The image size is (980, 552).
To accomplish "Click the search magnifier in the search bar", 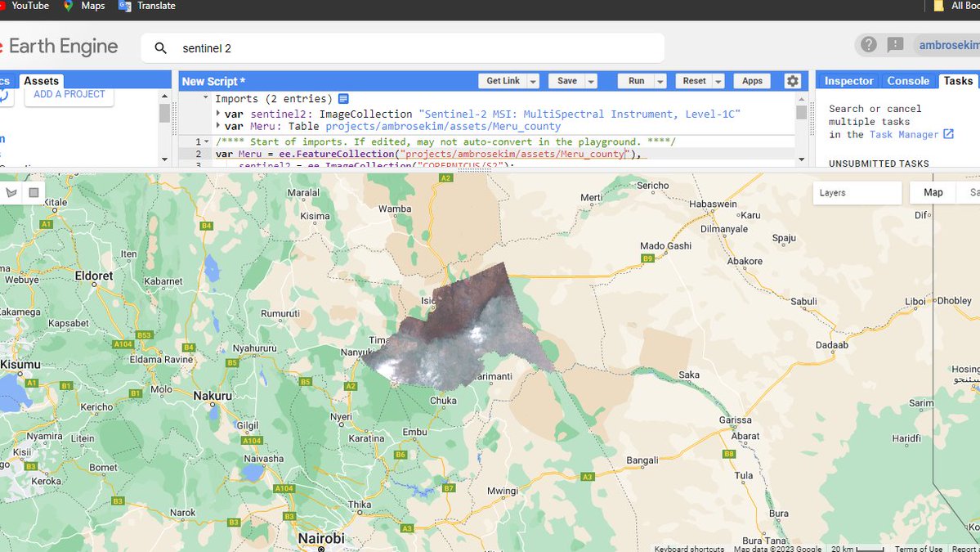I will click(x=160, y=47).
